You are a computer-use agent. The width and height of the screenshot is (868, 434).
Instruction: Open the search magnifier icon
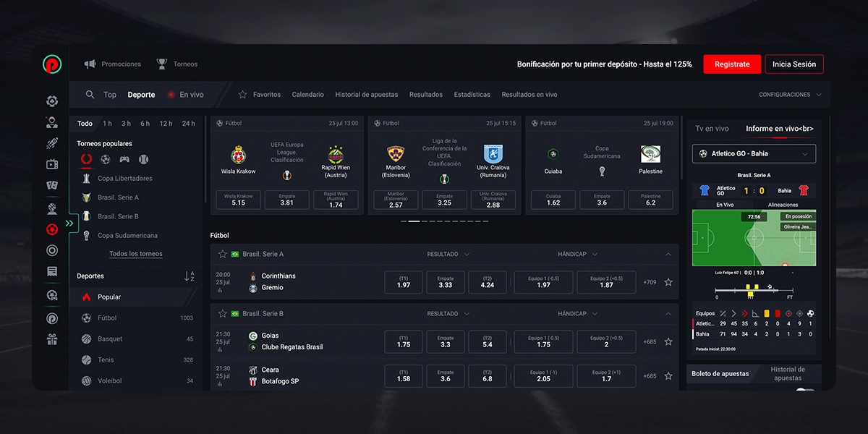pyautogui.click(x=90, y=95)
